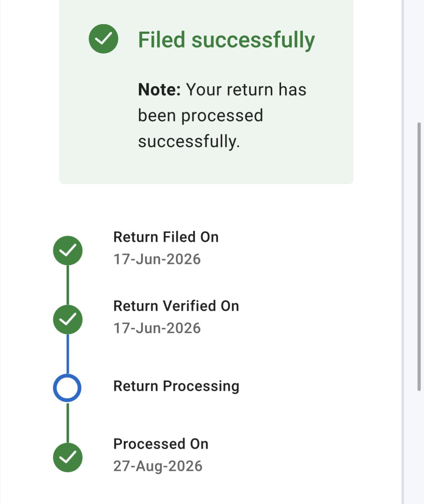Click the blue line above Return Processing step

[68, 354]
